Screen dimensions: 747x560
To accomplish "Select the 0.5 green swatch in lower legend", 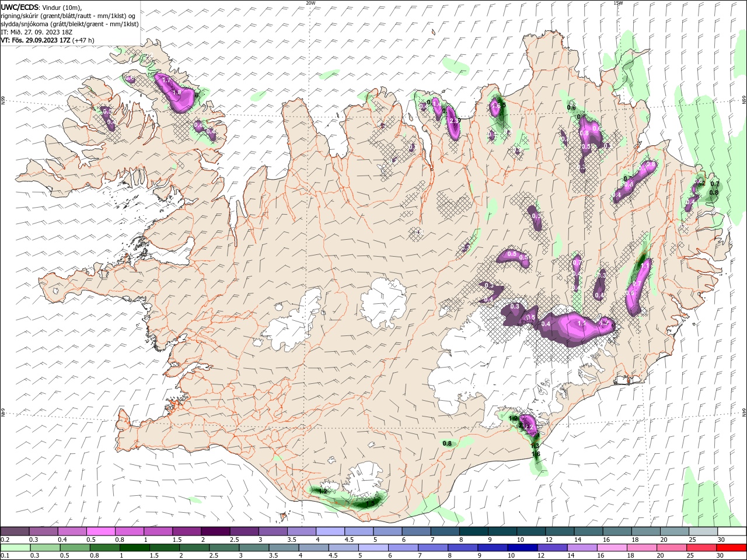I will (x=75, y=548).
